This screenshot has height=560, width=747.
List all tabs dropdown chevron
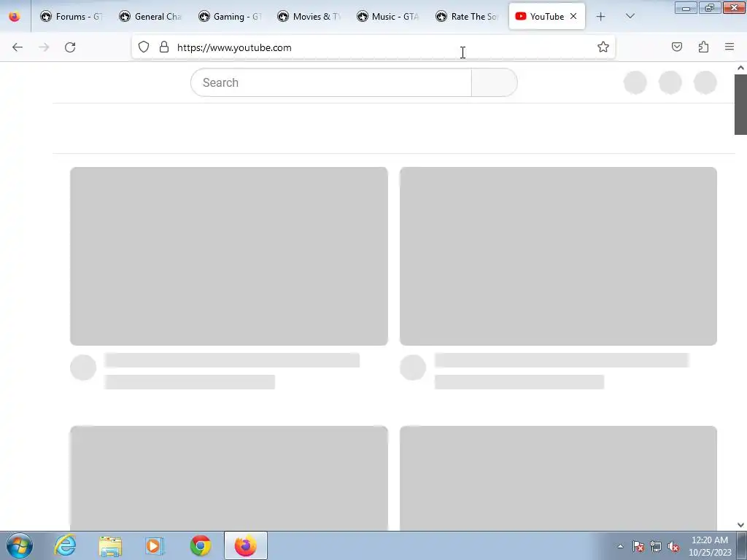pyautogui.click(x=630, y=17)
